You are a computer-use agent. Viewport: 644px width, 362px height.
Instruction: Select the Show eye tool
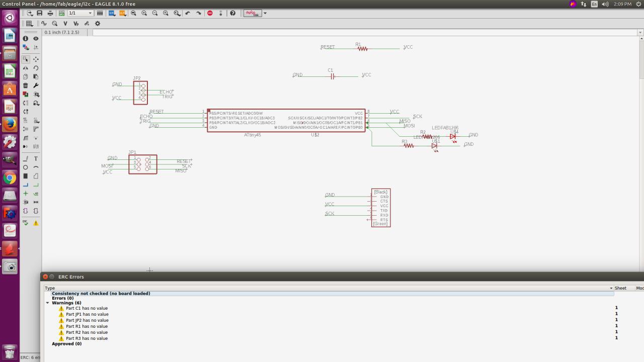36,38
